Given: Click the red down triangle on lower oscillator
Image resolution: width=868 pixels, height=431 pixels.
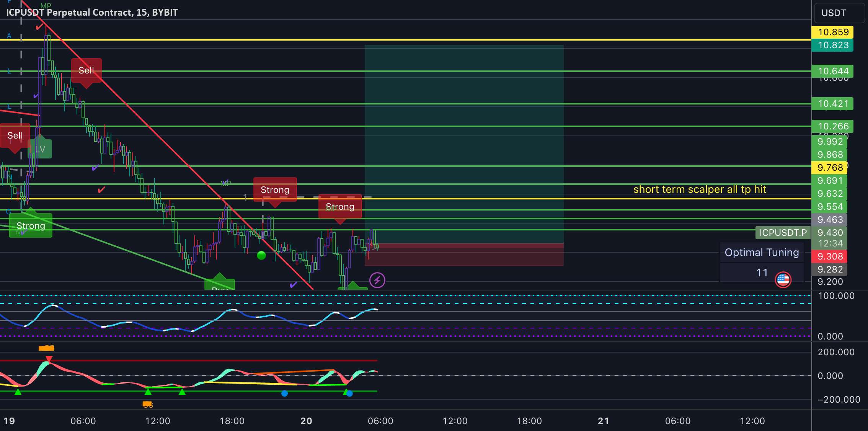Looking at the screenshot, I should [x=49, y=359].
